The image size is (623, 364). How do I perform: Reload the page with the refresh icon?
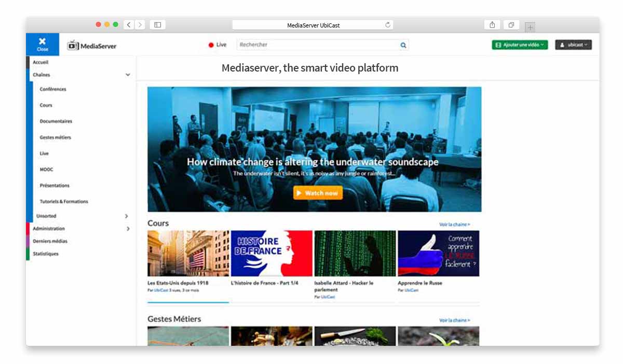(x=387, y=25)
